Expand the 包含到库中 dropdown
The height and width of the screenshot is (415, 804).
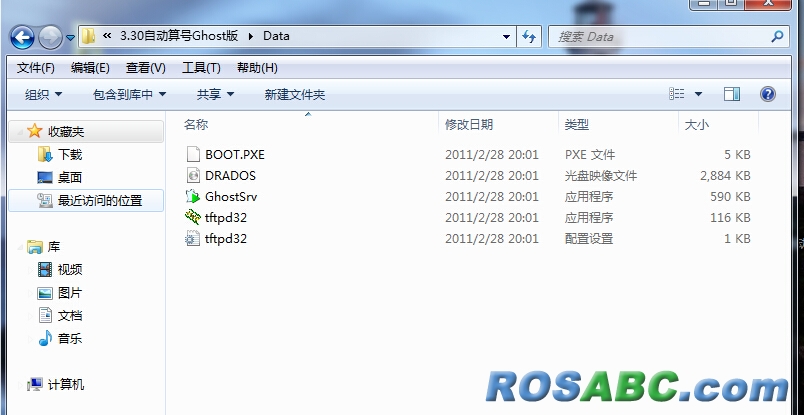click(130, 94)
